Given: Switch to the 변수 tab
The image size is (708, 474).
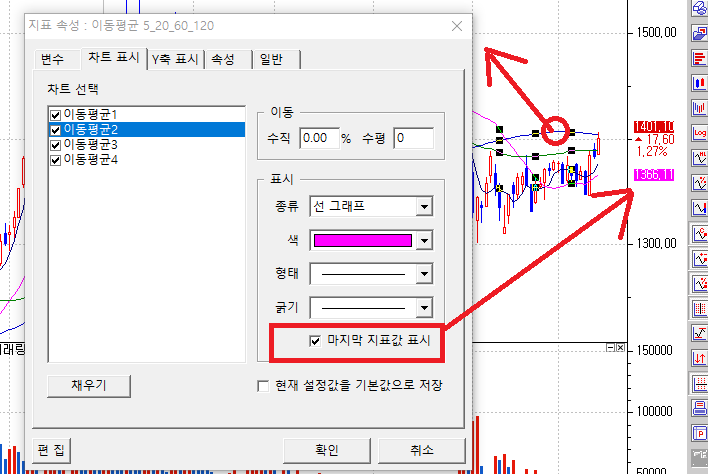Looking at the screenshot, I should (x=52, y=59).
